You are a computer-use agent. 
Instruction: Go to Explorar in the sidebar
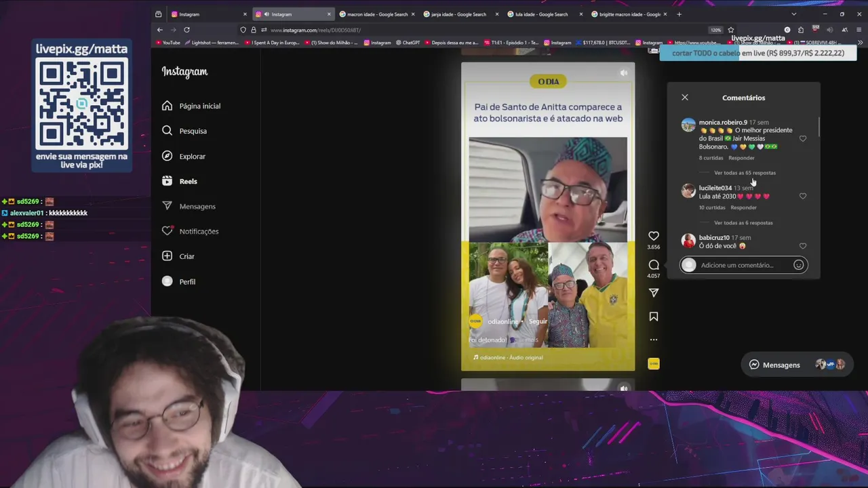(184, 156)
